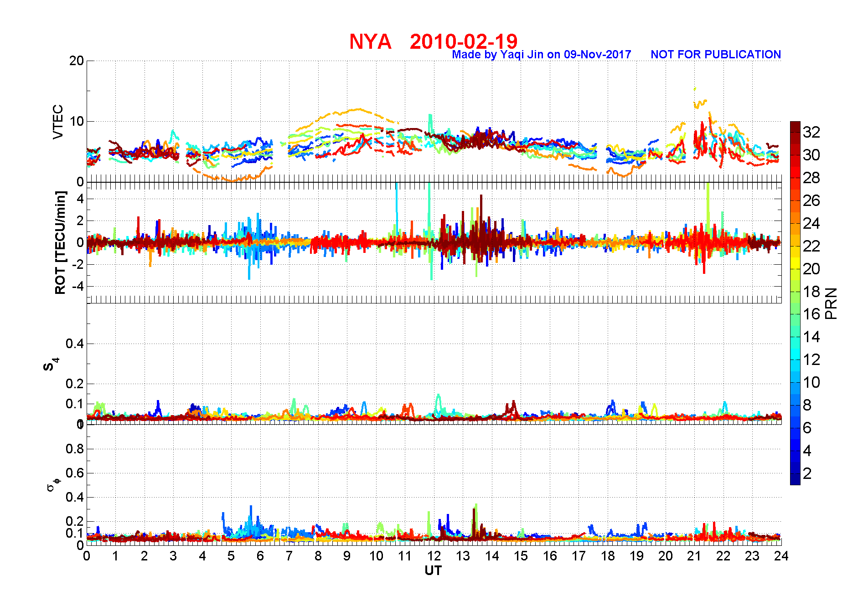Click the colorbar tick label 24
868x606 pixels.
coord(811,223)
